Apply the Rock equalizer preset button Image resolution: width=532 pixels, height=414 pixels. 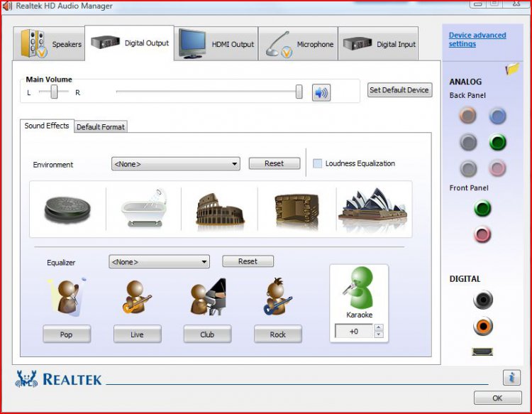pyautogui.click(x=278, y=334)
